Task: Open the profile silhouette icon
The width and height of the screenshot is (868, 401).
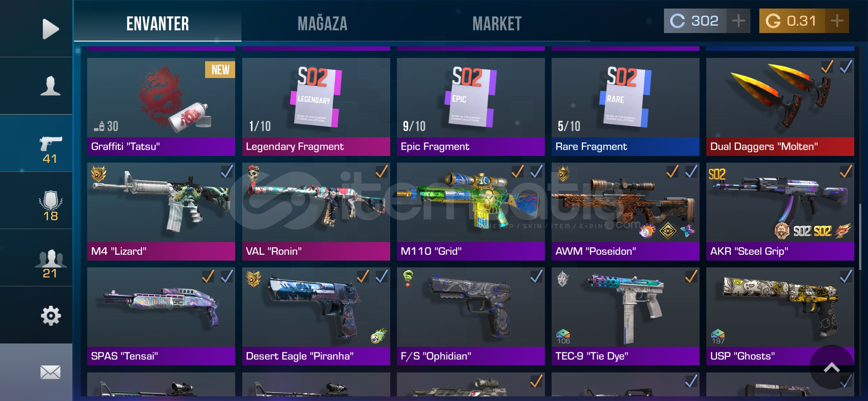Action: [x=50, y=86]
